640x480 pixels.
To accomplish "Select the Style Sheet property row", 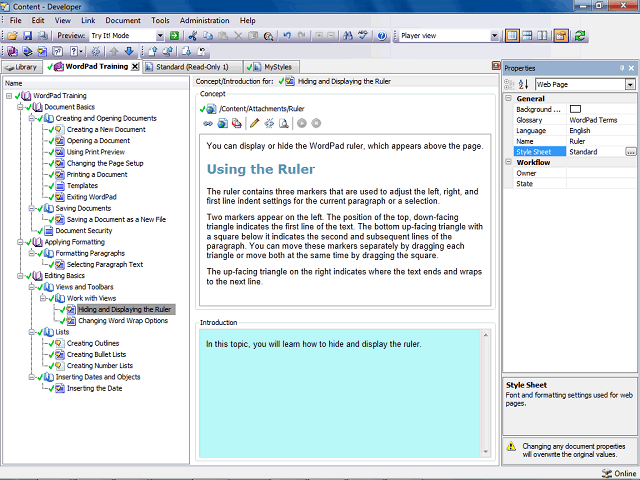I will 575,152.
